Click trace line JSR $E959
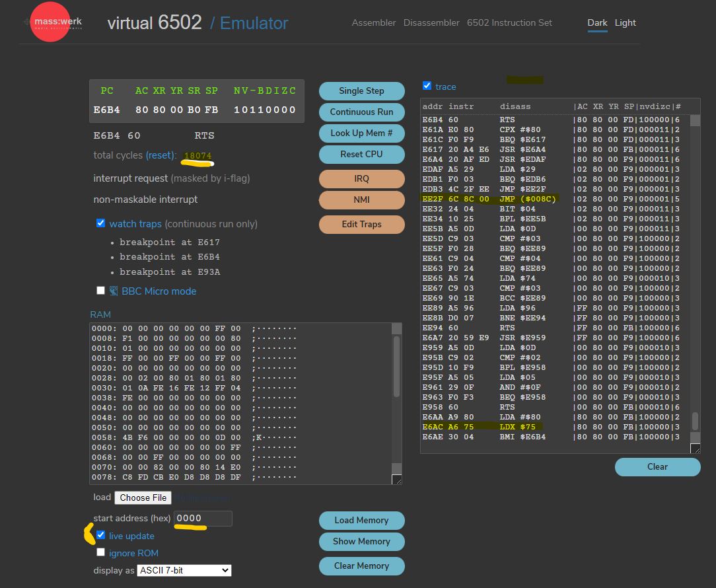The width and height of the screenshot is (716, 588). pyautogui.click(x=551, y=338)
